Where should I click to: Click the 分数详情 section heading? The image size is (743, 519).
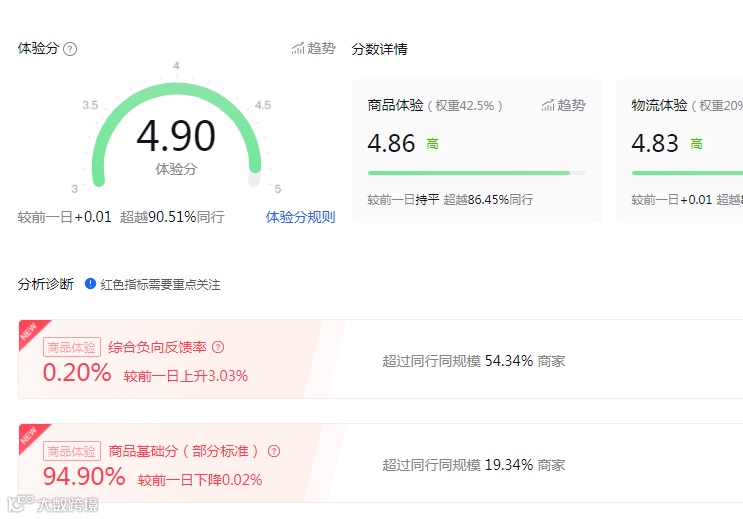click(x=380, y=49)
